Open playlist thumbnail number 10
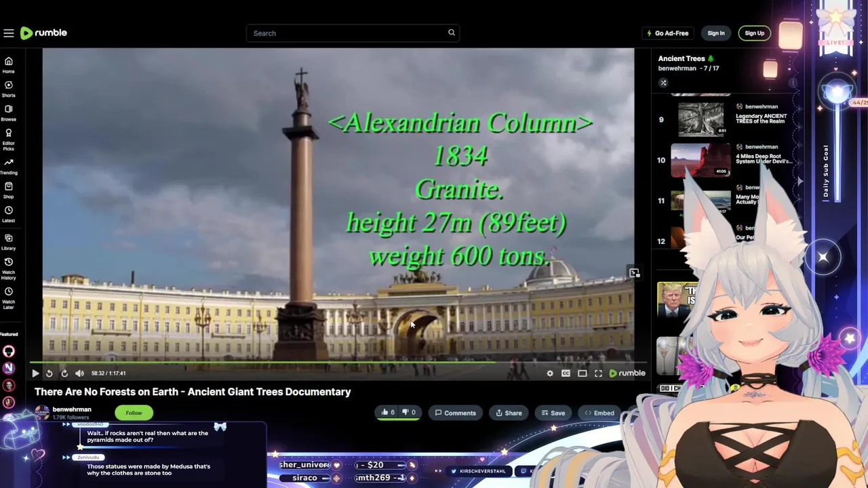This screenshot has height=488, width=868. tap(701, 160)
